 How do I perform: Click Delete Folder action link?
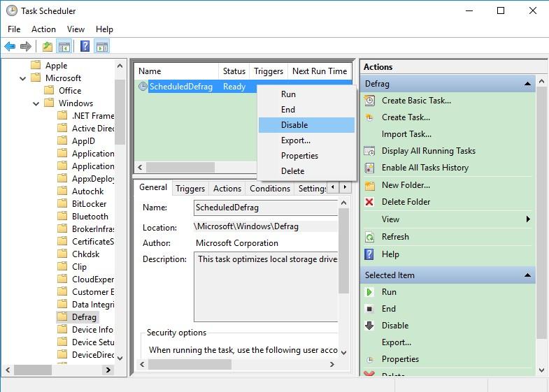tap(406, 202)
